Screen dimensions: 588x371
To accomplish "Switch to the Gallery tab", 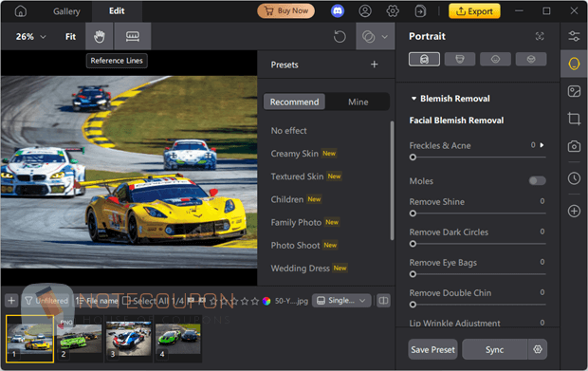I will (x=66, y=11).
